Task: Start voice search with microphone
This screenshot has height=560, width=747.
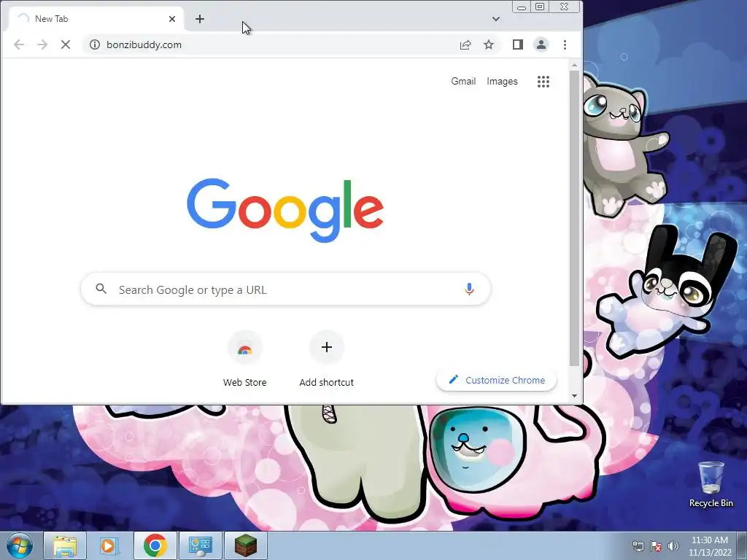Action: 469,289
